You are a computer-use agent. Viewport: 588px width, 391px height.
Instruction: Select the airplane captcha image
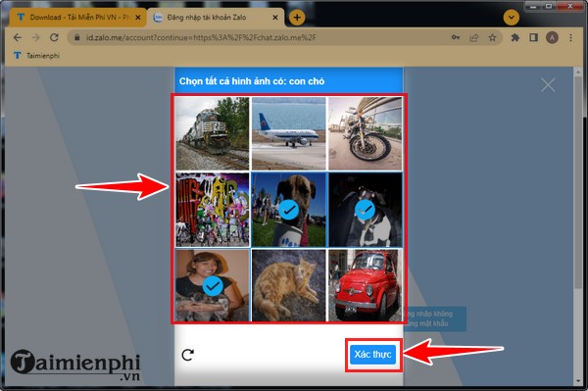pyautogui.click(x=289, y=134)
